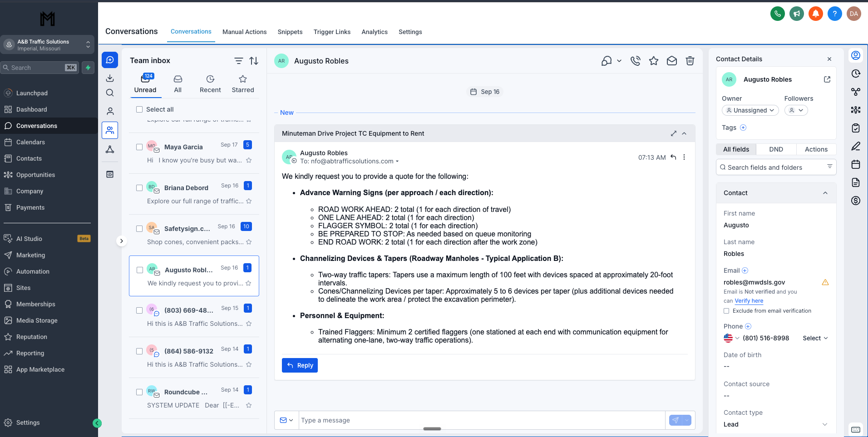
Task: Click the green phone dialer icon
Action: point(778,14)
